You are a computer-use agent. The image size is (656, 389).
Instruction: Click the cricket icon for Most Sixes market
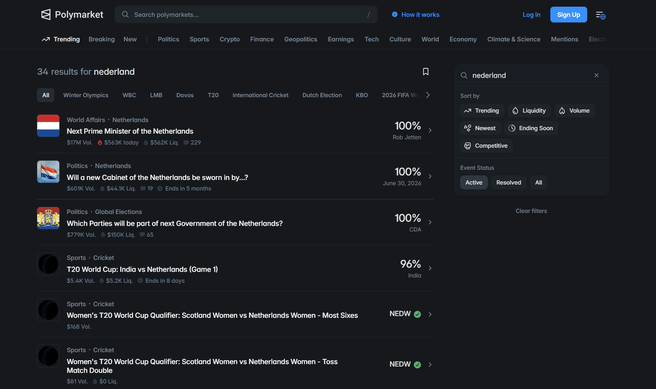(x=48, y=310)
